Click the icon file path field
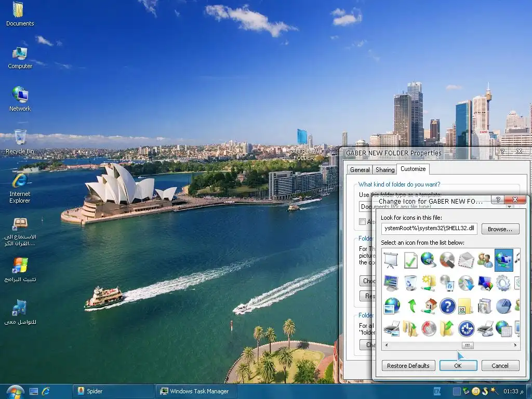 [x=429, y=229]
